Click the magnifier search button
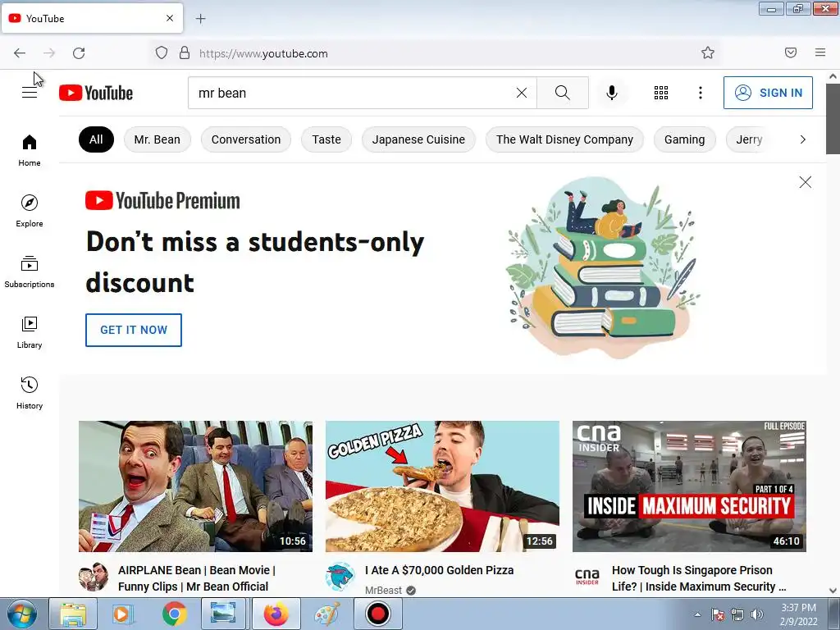 pyautogui.click(x=563, y=93)
